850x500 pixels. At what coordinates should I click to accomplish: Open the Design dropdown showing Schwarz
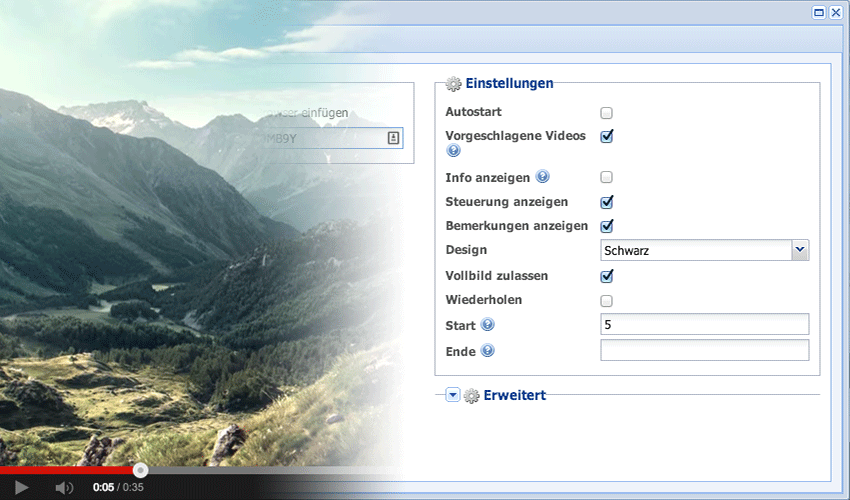799,250
